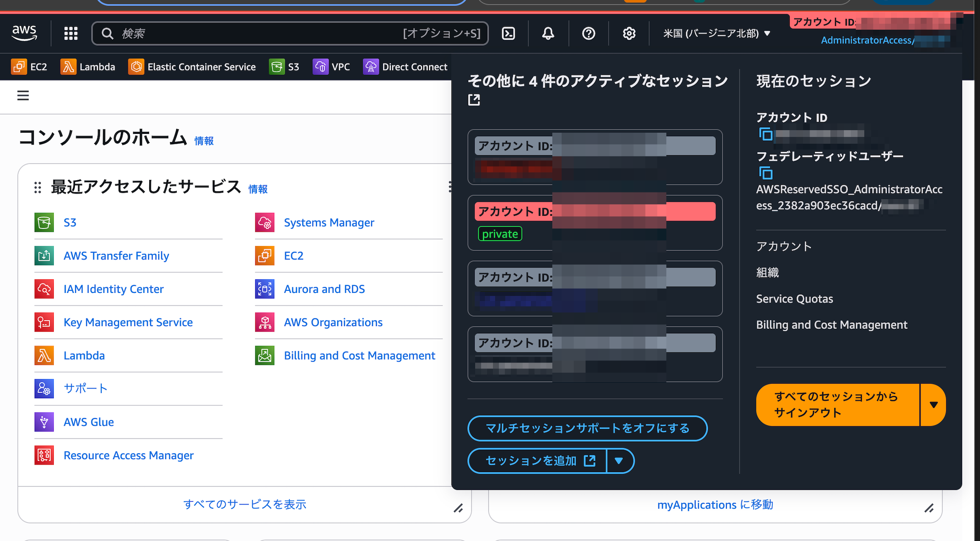Click the Elastic Container Service favorite icon

[x=136, y=67]
